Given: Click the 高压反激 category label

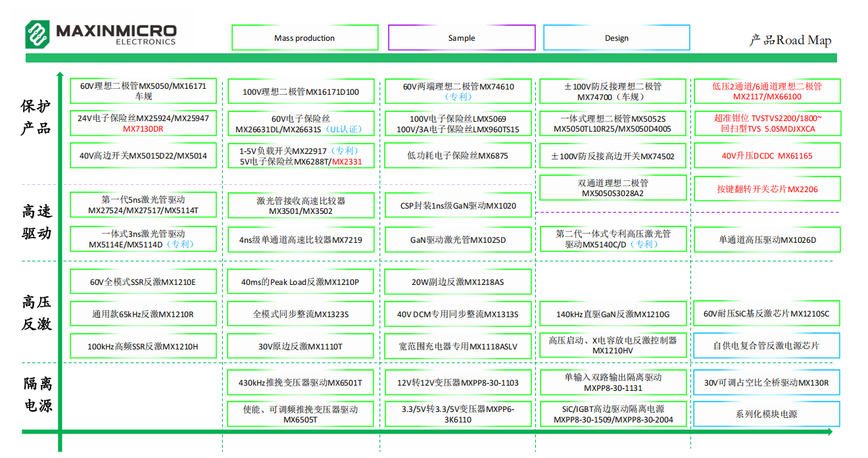Looking at the screenshot, I should (36, 313).
